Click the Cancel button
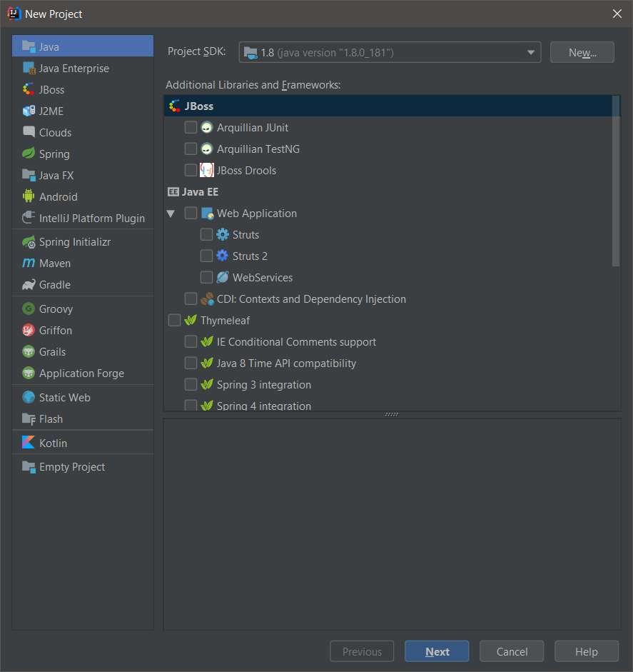The height and width of the screenshot is (672, 633). click(x=512, y=651)
